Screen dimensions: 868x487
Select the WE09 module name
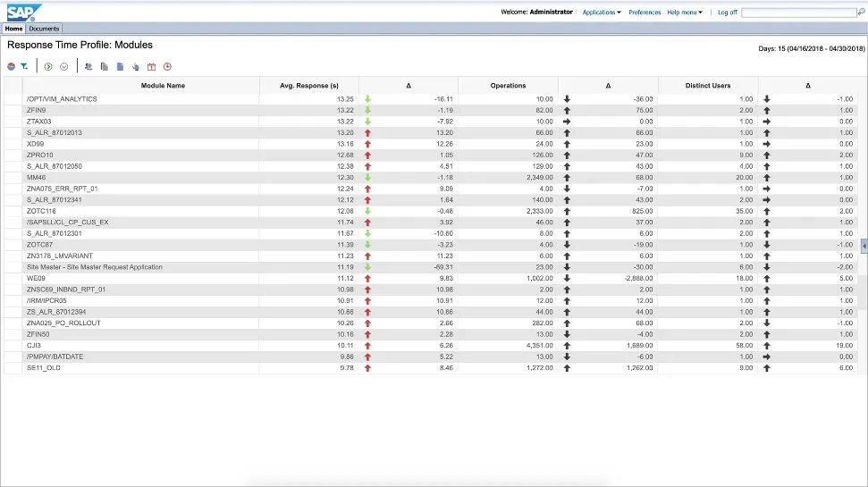click(x=36, y=279)
